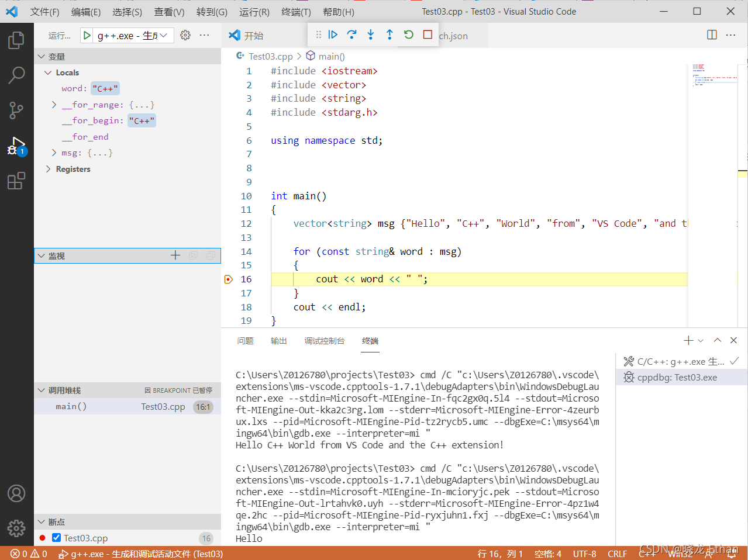This screenshot has height=560, width=748.
Task: Open the new terminal profile dropdown arrow
Action: tap(701, 340)
